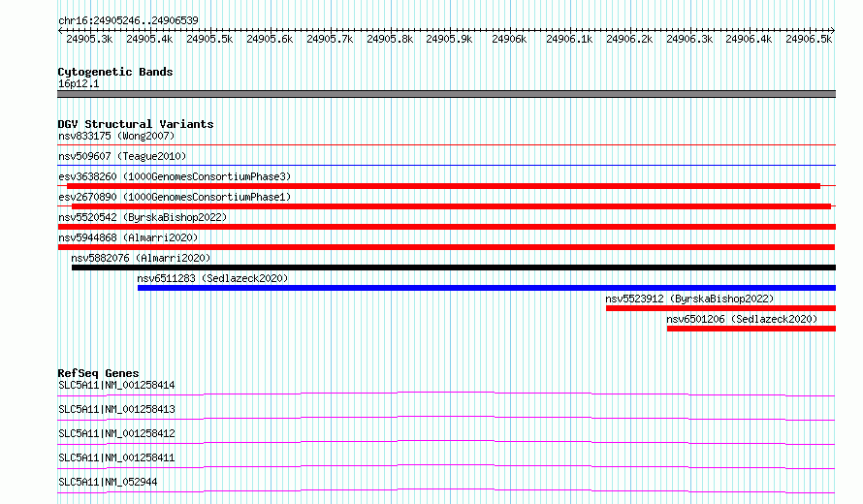Click the magenta line of NM_001258411
Screen dimensions: 863x504
pos(446,466)
